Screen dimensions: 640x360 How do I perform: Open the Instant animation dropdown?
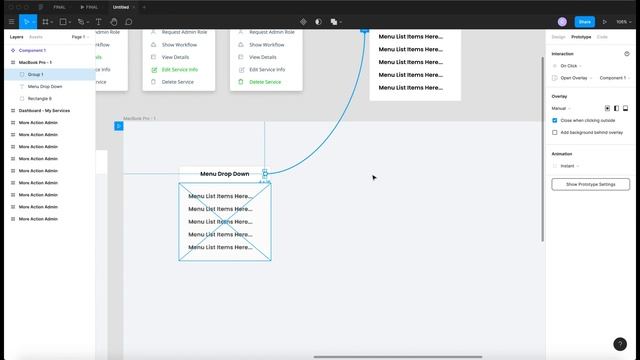(x=569, y=166)
